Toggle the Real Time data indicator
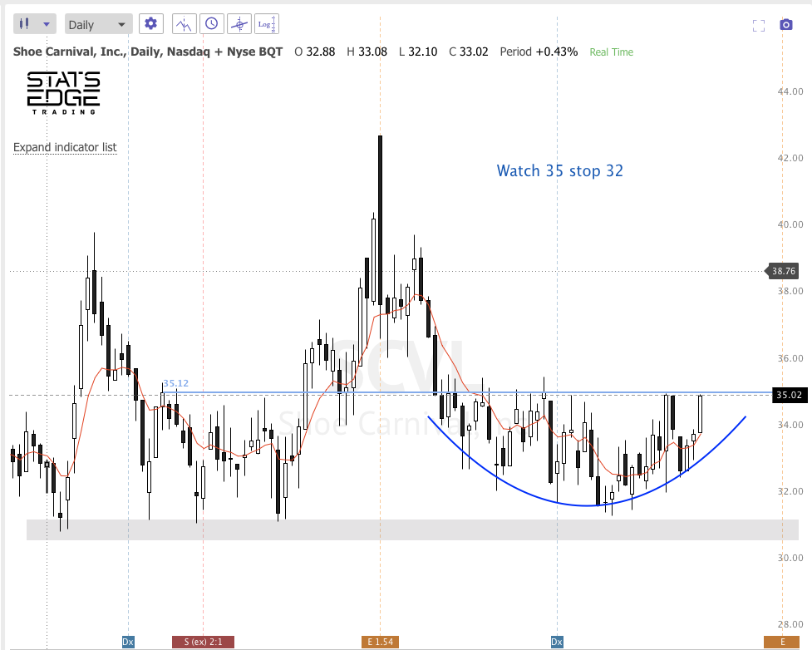The height and width of the screenshot is (650, 812). (x=611, y=52)
